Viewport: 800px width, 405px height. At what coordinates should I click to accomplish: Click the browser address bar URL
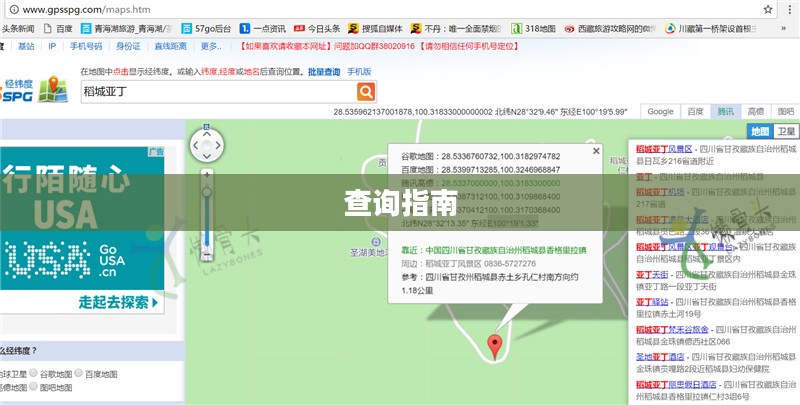pos(87,9)
